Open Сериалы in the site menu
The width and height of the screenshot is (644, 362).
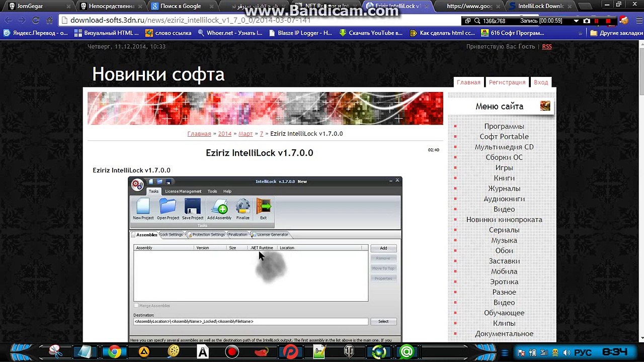pyautogui.click(x=504, y=230)
